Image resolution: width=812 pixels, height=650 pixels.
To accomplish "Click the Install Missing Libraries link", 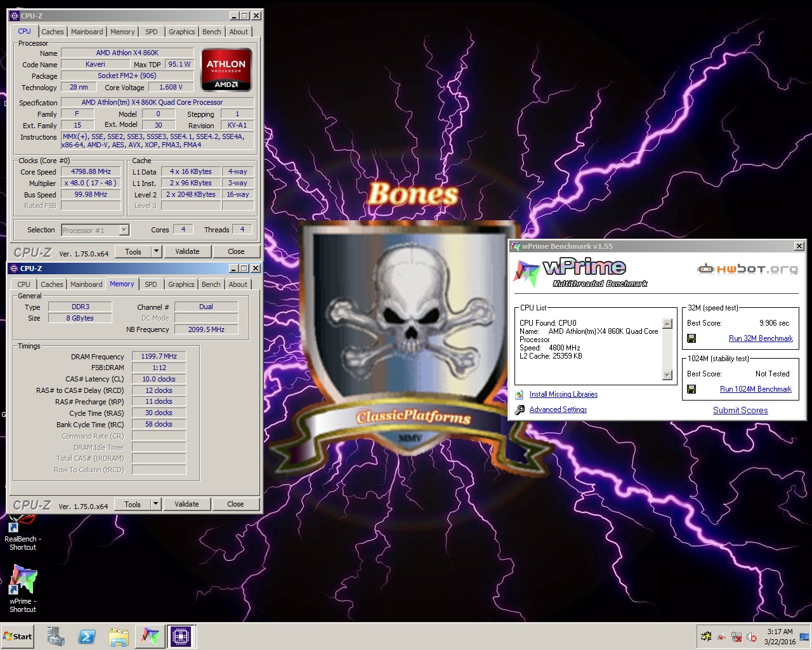I will click(x=563, y=394).
